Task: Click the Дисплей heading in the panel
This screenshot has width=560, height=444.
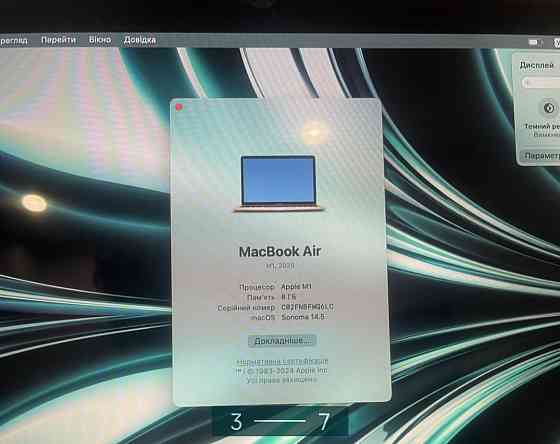Action: click(x=536, y=65)
